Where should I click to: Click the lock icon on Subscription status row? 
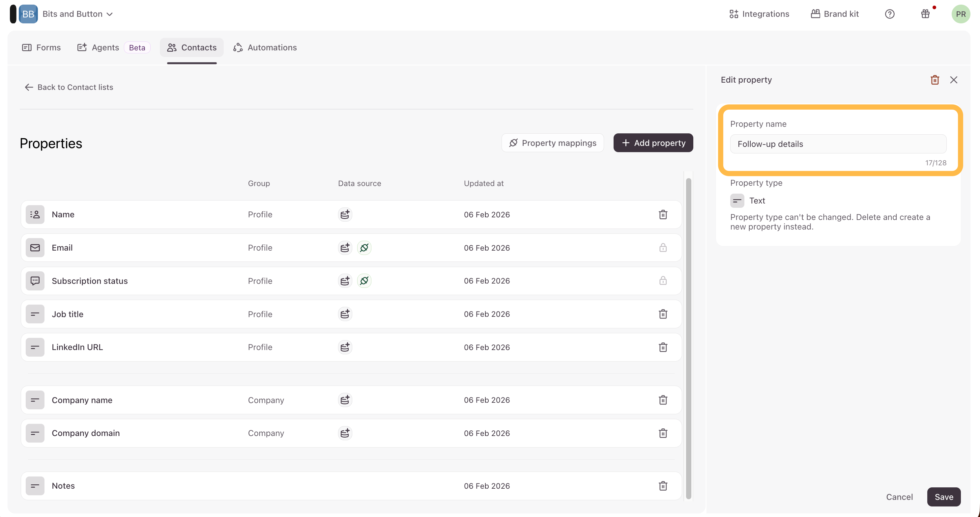(x=663, y=281)
